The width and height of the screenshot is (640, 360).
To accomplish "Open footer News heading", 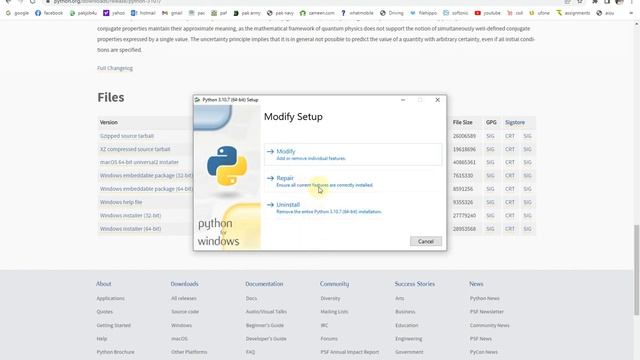I will tap(476, 284).
